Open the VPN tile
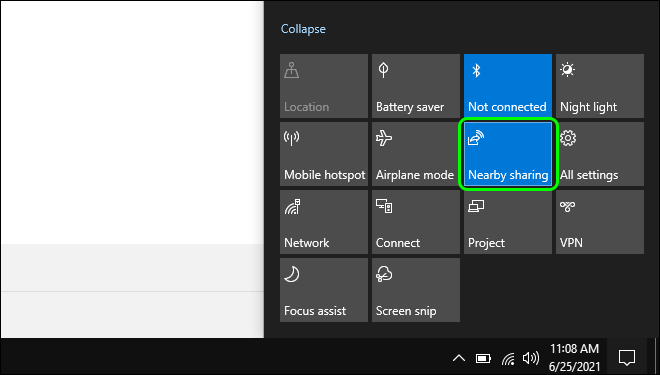The width and height of the screenshot is (660, 375). coord(600,222)
